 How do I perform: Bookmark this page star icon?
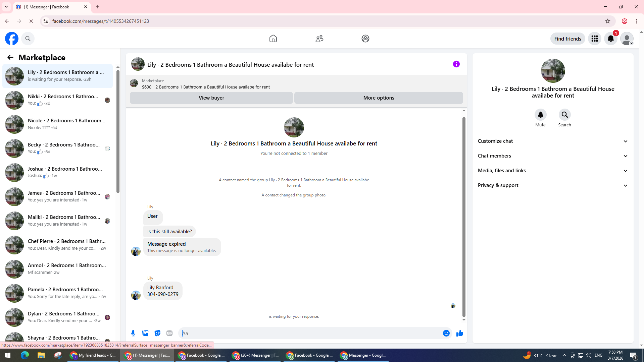click(x=608, y=21)
